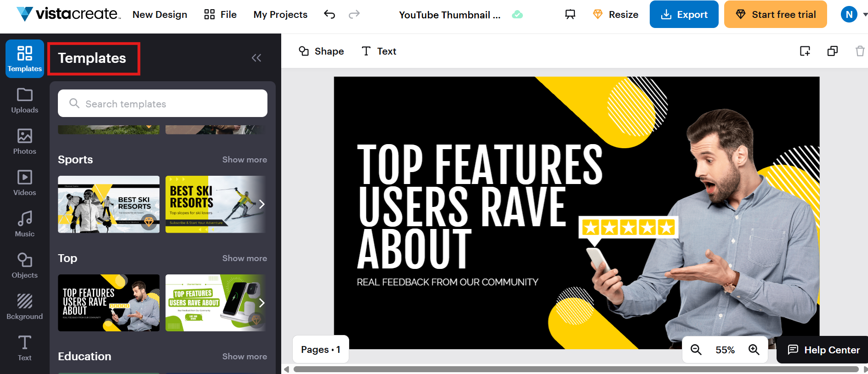Delete page with the trash icon
This screenshot has width=868, height=374.
tap(860, 51)
